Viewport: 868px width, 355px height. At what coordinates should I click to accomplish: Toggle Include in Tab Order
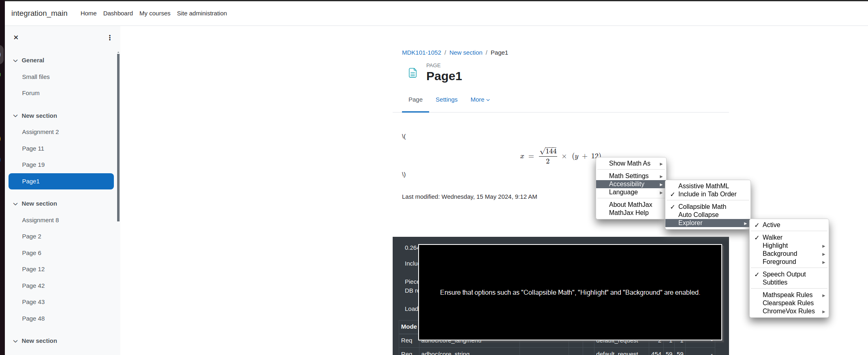click(708, 194)
